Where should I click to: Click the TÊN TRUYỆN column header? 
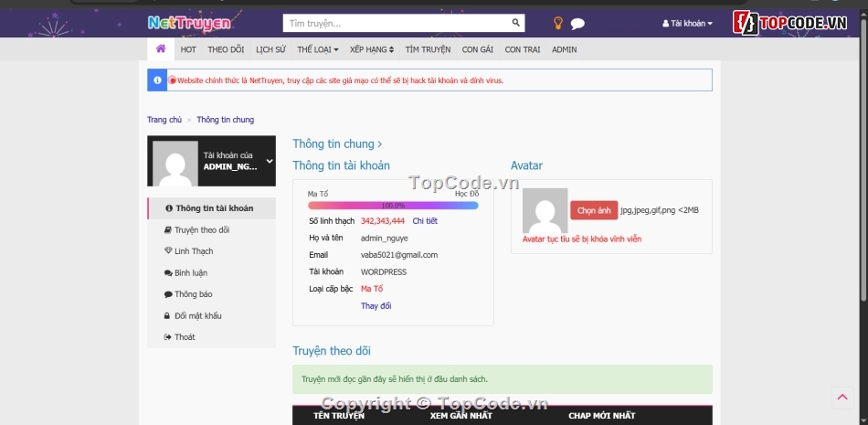(x=339, y=416)
